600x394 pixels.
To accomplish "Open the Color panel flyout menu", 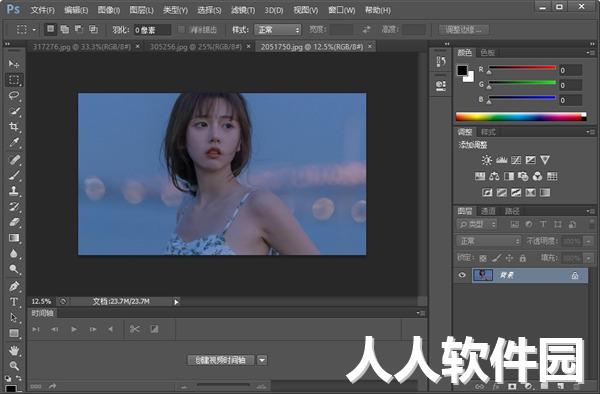I will pos(590,53).
